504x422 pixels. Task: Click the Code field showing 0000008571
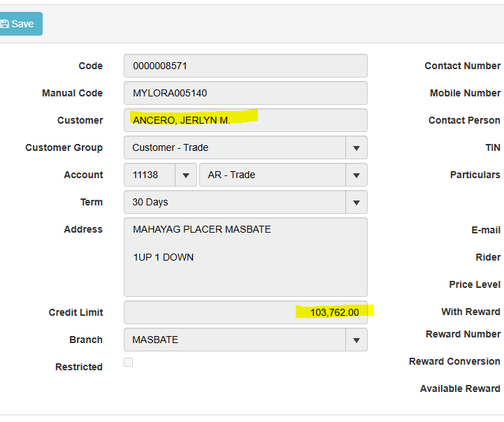point(245,66)
